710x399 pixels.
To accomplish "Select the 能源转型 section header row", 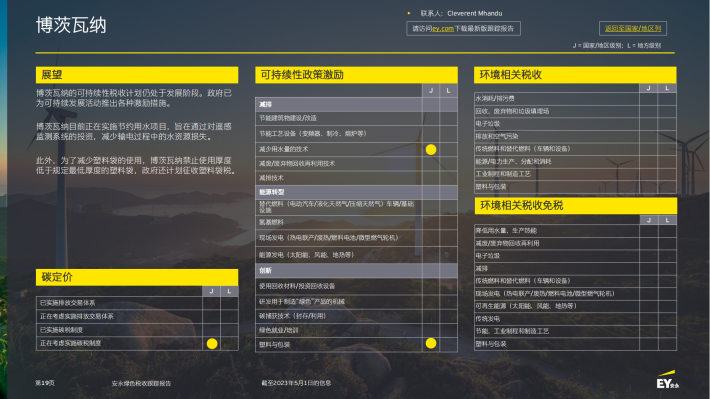I will pos(356,192).
